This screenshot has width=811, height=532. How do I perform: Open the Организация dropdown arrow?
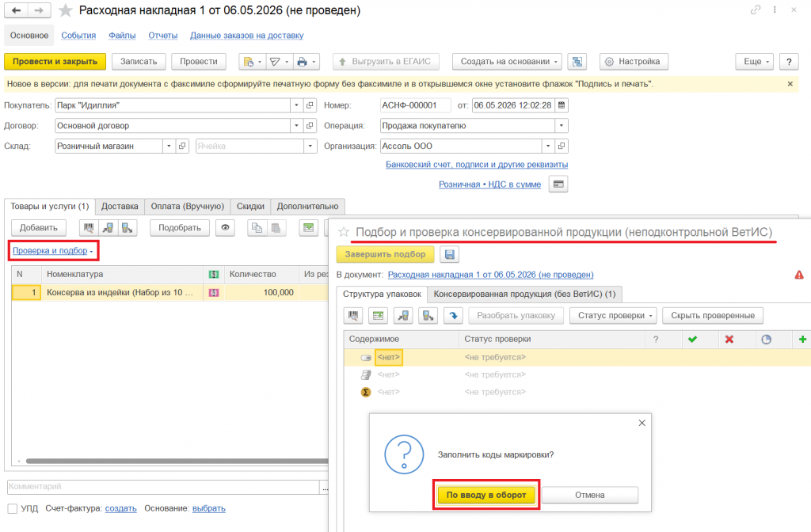tap(548, 146)
